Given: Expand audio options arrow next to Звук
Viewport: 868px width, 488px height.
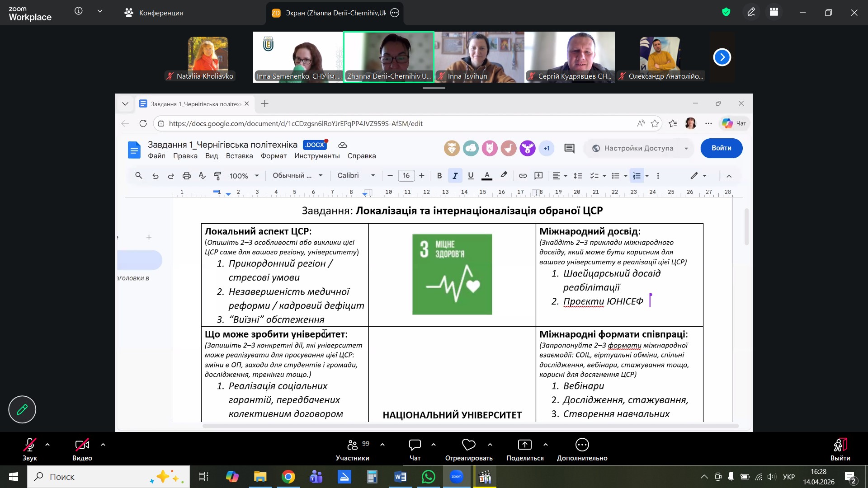Looking at the screenshot, I should [47, 445].
